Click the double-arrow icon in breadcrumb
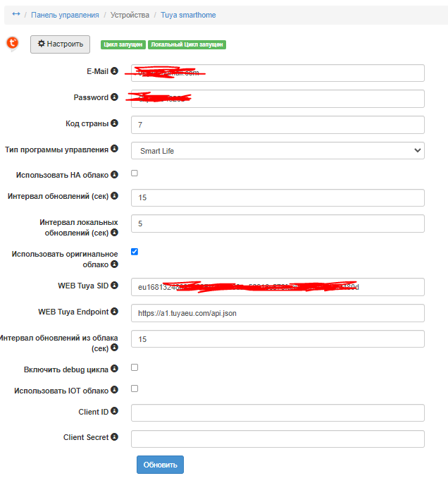Screen dimensions: 448x483 (16, 14)
